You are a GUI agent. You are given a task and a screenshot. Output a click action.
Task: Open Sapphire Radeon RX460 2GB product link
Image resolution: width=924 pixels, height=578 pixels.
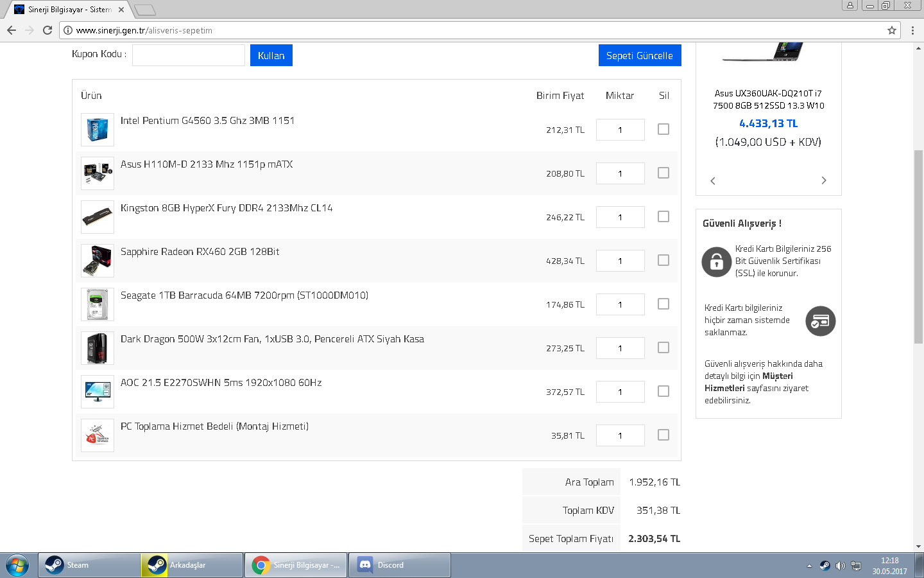pos(200,252)
